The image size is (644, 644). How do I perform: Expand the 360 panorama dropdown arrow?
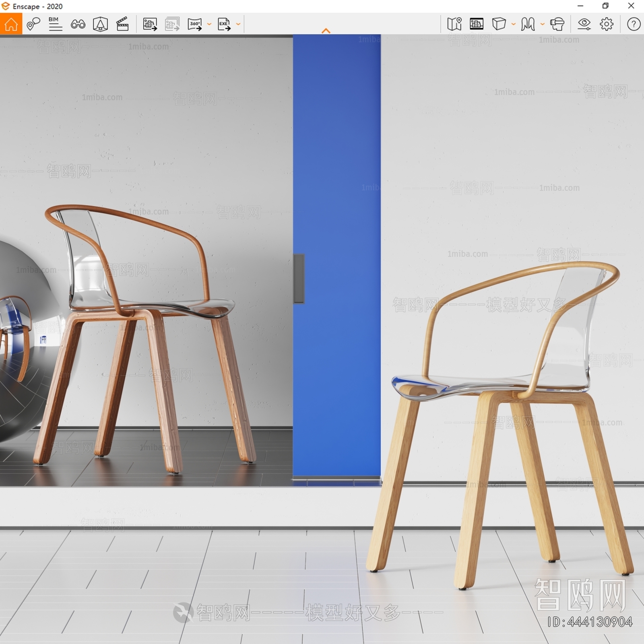tap(209, 24)
